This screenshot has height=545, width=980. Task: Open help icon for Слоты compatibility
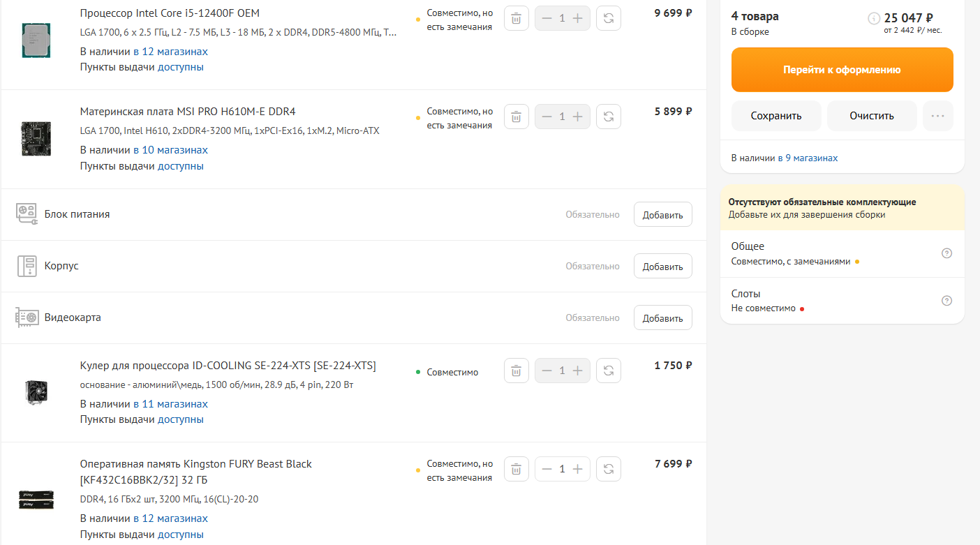tap(946, 301)
